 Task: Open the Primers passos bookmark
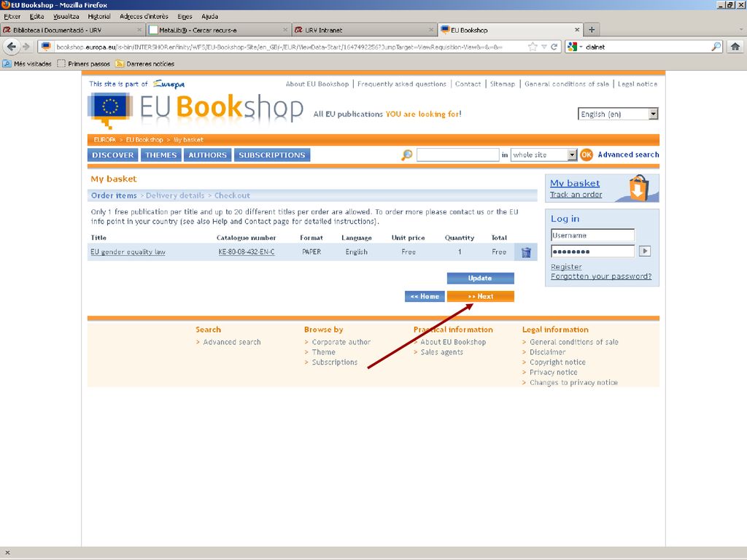click(x=83, y=64)
